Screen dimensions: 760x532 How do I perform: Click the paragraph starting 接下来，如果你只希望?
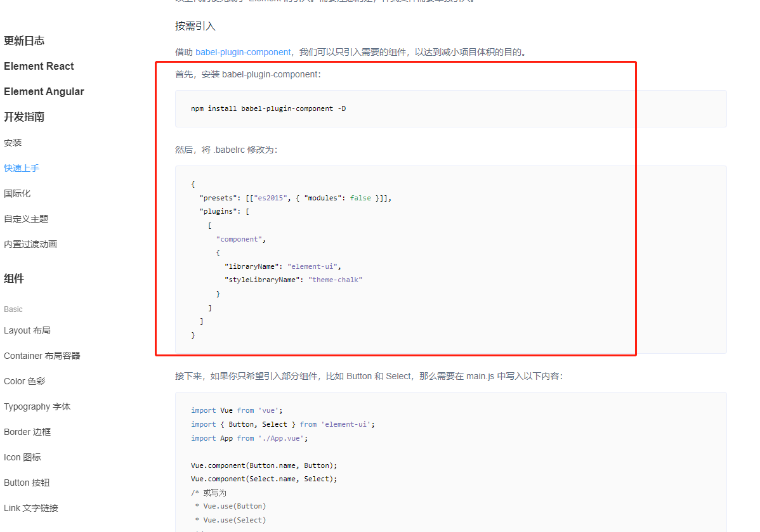click(x=369, y=376)
